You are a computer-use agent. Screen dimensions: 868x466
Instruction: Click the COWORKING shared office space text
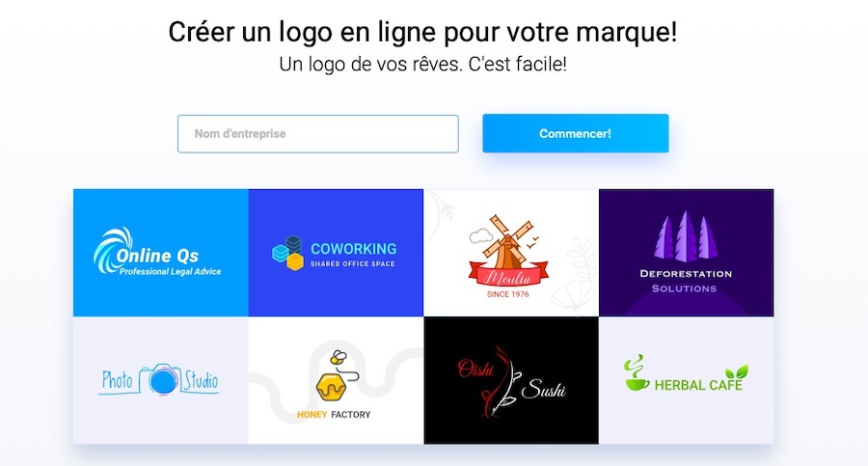[x=353, y=255]
